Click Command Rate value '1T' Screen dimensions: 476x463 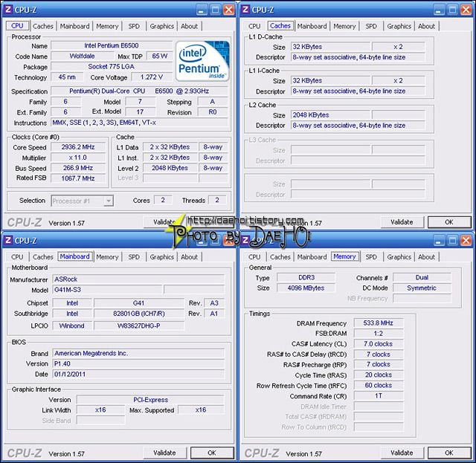(379, 396)
